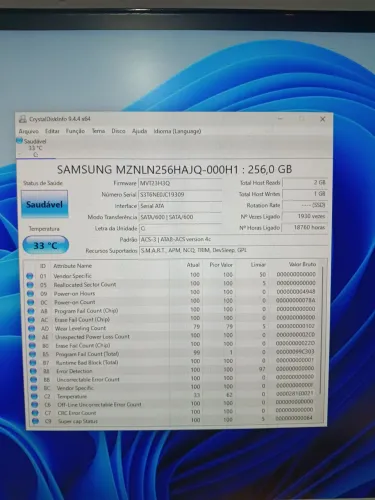
Task: Click the status icon of CRC Error Count
Action: pyautogui.click(x=35, y=413)
